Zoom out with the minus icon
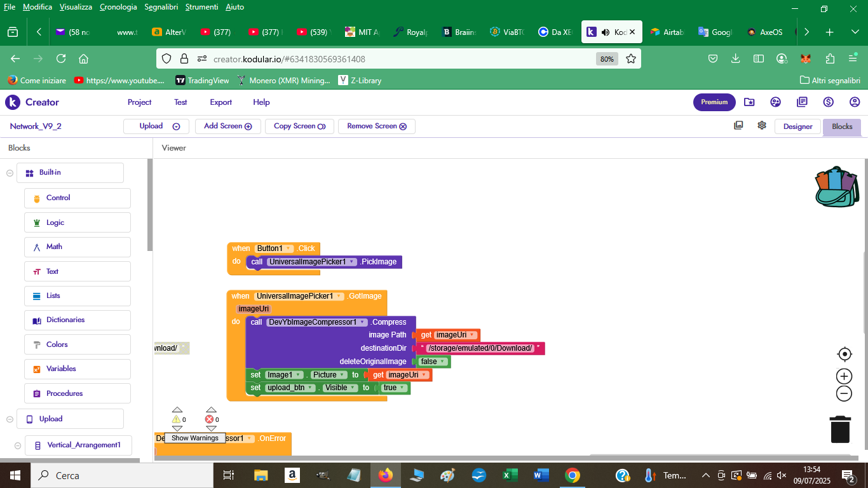 [x=844, y=394]
